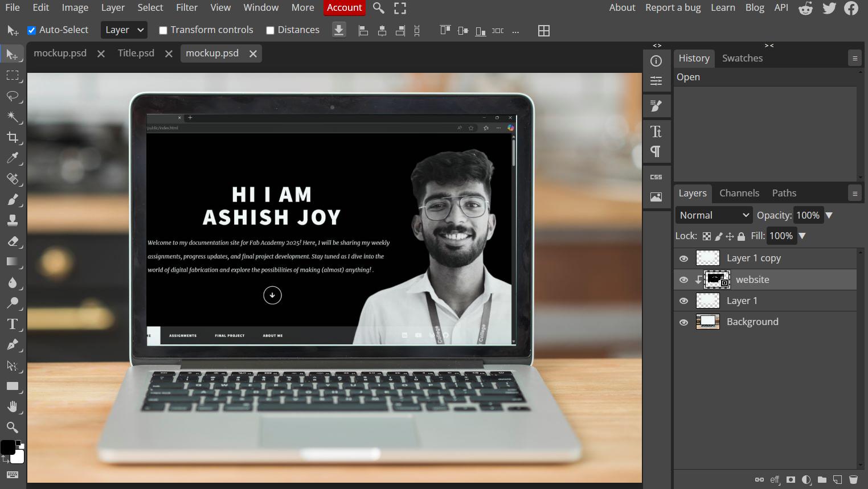Select the Move tool
This screenshot has height=489, width=868.
[x=12, y=55]
